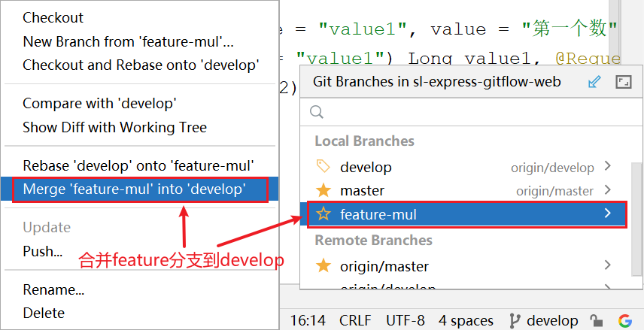This screenshot has height=330, width=644.
Task: Open the UTF-8 encoding selector
Action: (406, 320)
